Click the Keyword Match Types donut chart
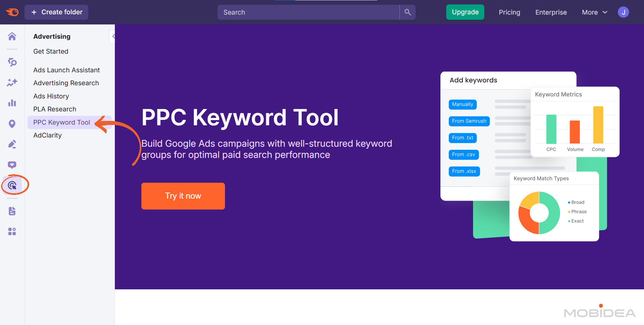This screenshot has height=325, width=644. point(539,213)
